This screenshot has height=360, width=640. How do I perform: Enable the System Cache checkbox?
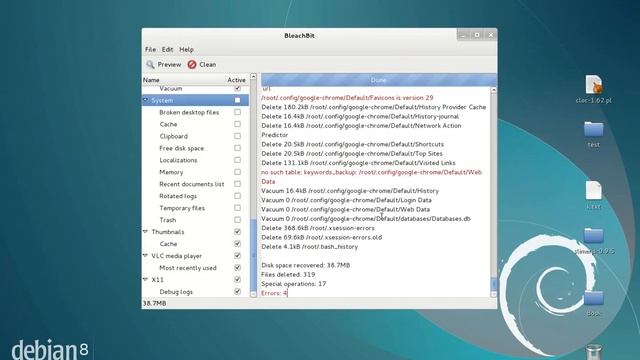(x=237, y=124)
